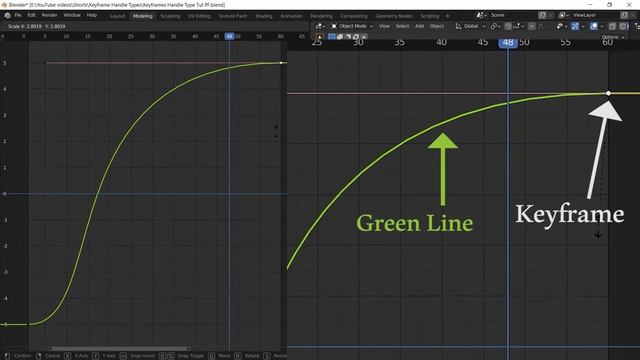Open the editor type dropdown in viewport header
This screenshot has width=640, height=360.
pos(320,26)
